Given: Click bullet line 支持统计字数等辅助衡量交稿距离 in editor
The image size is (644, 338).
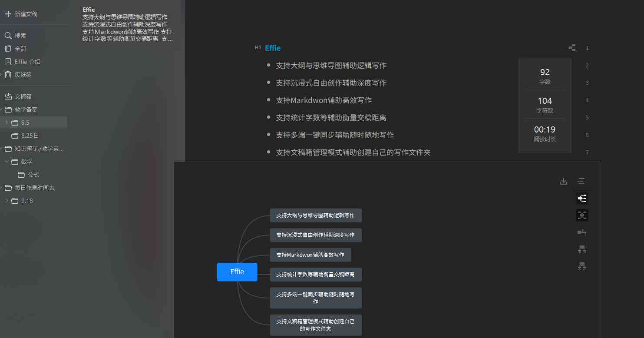Looking at the screenshot, I should pos(331,118).
